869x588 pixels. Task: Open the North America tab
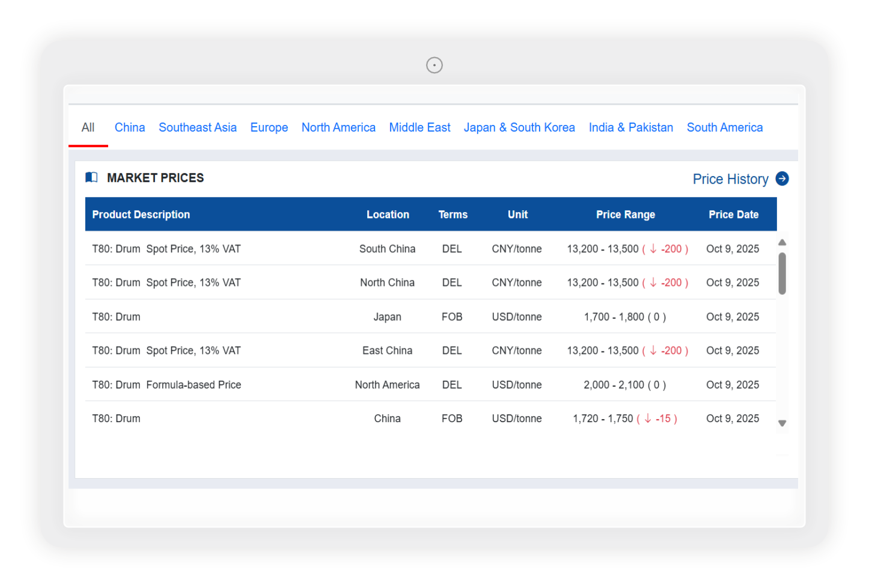(x=338, y=127)
